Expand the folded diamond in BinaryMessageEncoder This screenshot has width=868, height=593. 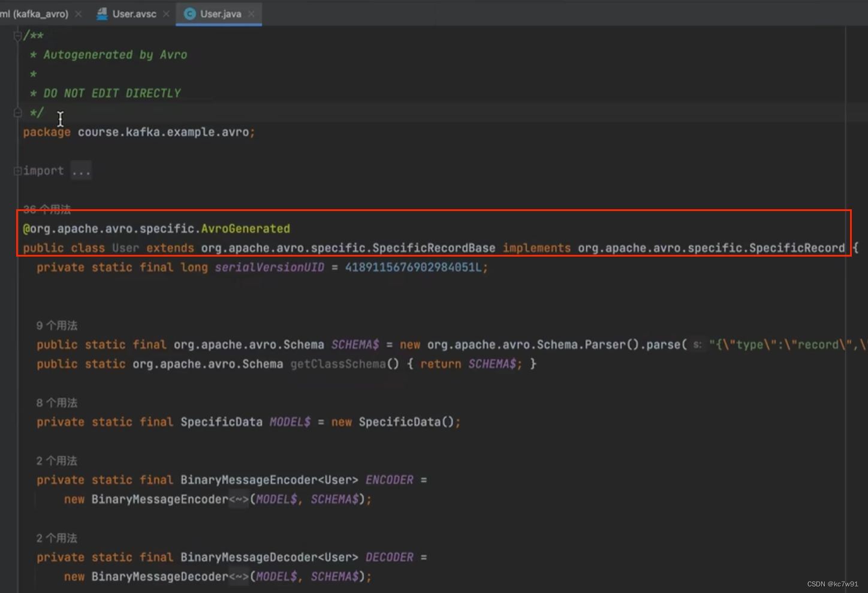coord(239,499)
